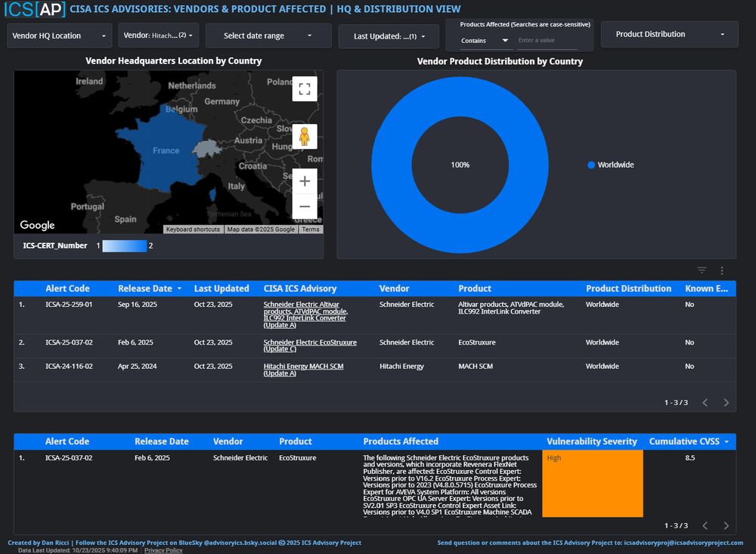Sort by Release Date column arrow
The image size is (756, 554).
click(x=179, y=288)
